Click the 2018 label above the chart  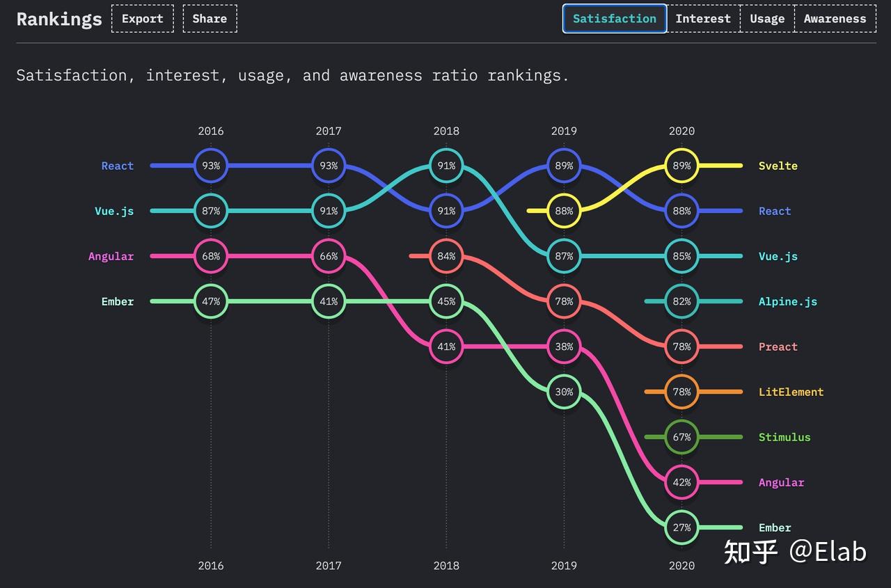[x=446, y=131]
